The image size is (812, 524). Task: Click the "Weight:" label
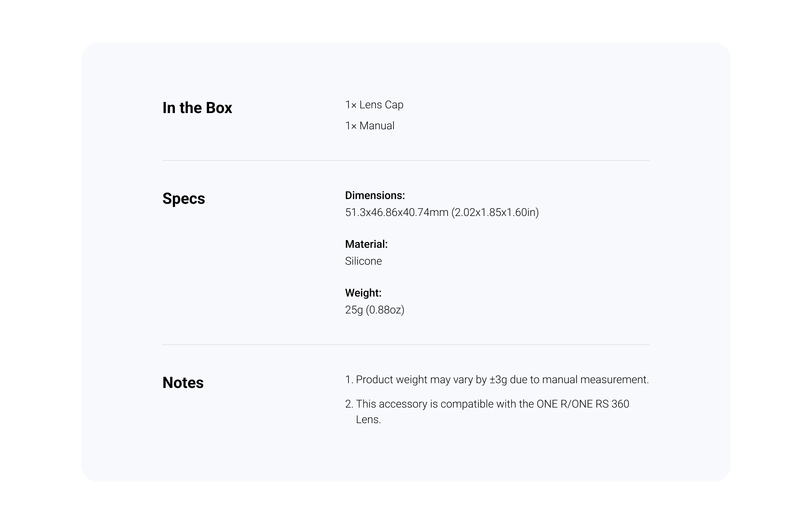click(x=363, y=293)
